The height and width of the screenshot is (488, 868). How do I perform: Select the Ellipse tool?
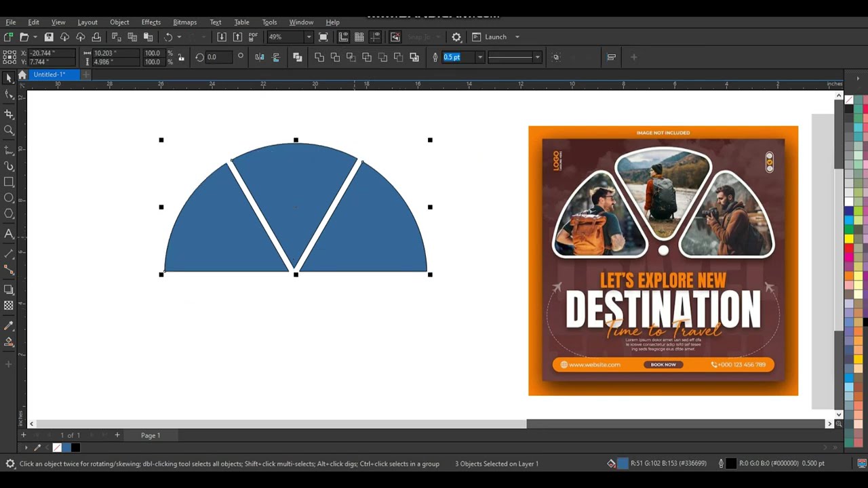click(9, 198)
